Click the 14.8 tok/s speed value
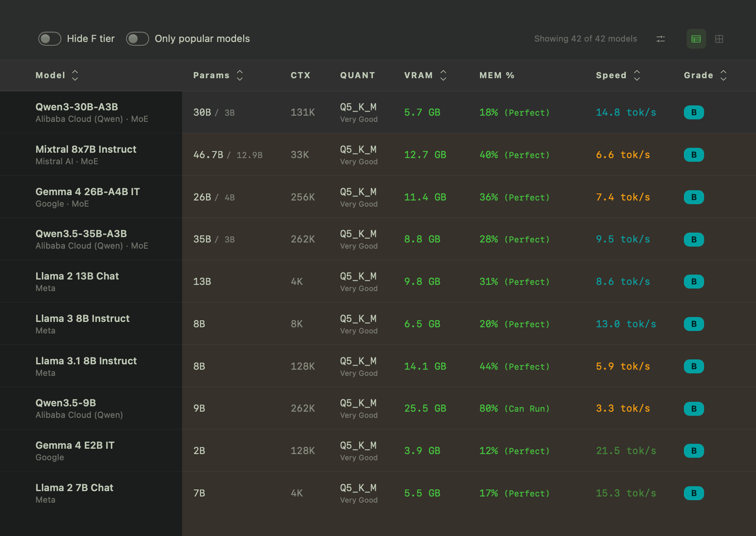The image size is (756, 536). (626, 112)
